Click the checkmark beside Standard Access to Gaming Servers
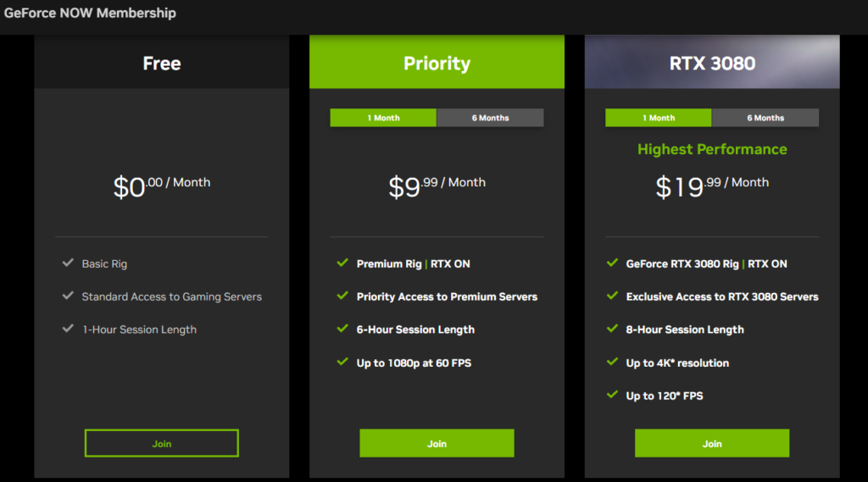This screenshot has width=868, height=482. (68, 296)
